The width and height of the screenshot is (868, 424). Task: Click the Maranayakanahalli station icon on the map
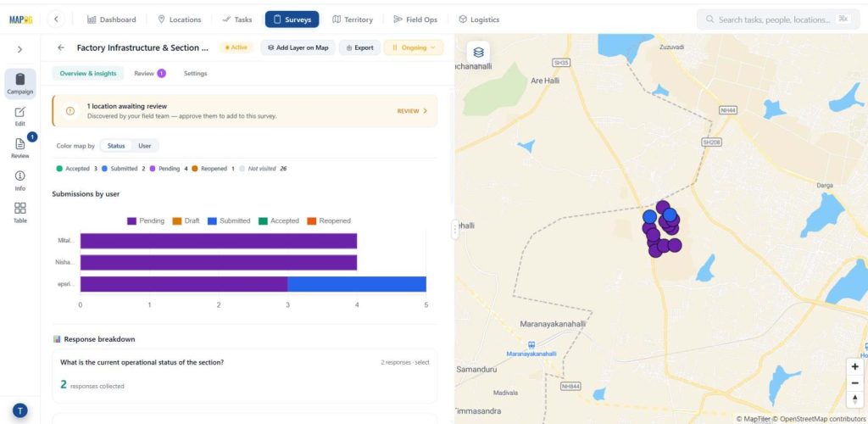click(531, 345)
